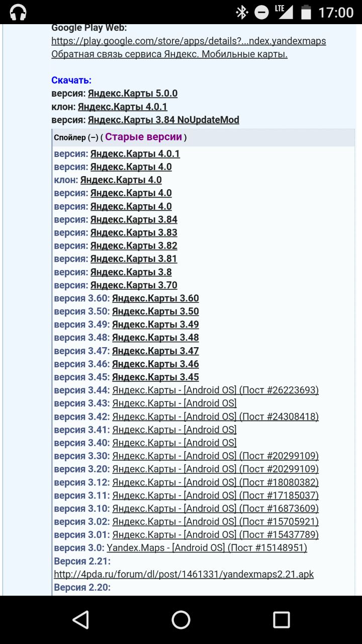Screen dimensions: 362x644
Task: Open version 3.02 link Пост #15705921
Action: point(215,522)
